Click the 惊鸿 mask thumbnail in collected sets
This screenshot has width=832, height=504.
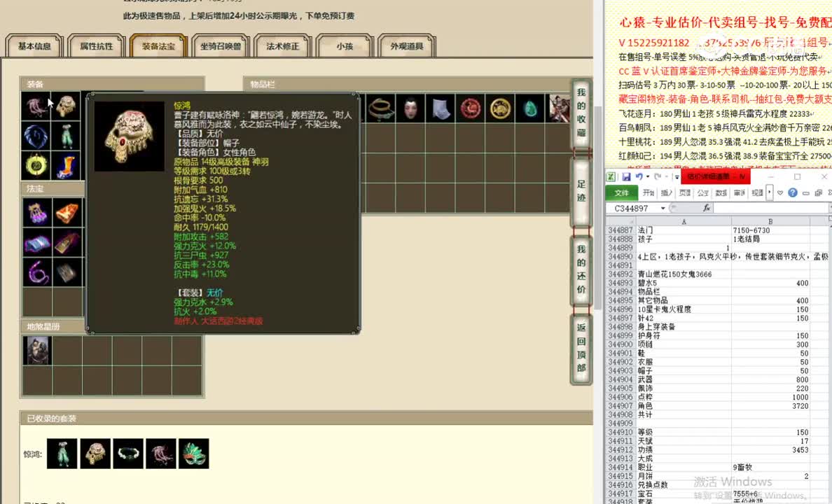tap(194, 453)
